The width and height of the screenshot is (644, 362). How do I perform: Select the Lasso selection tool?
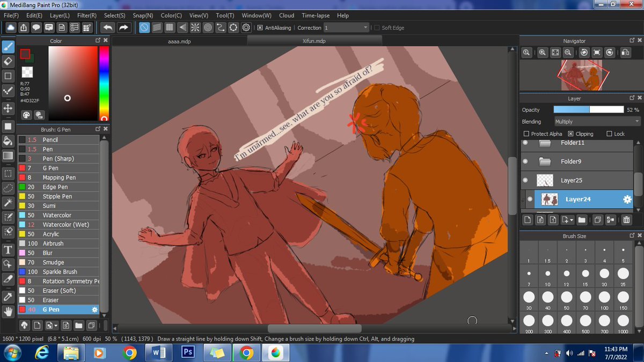click(x=8, y=188)
